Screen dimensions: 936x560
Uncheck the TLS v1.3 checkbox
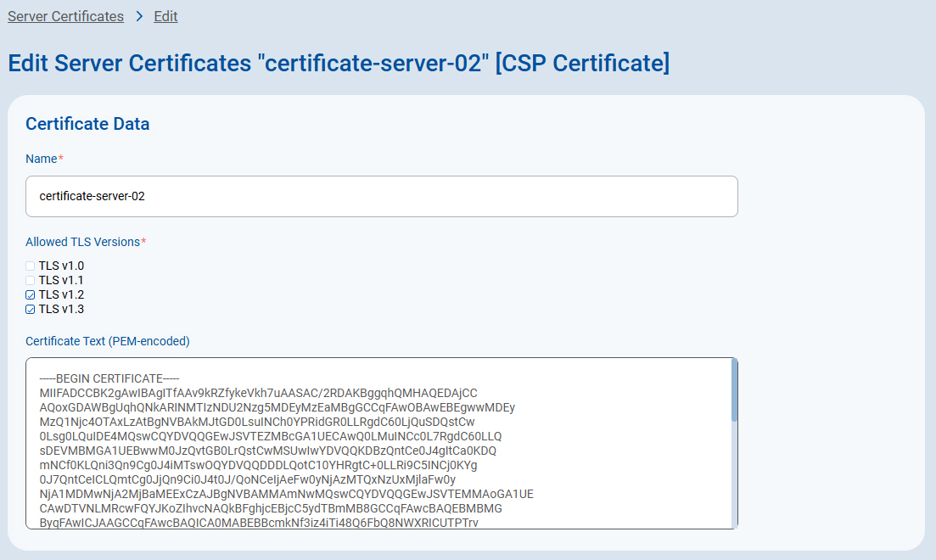point(31,309)
